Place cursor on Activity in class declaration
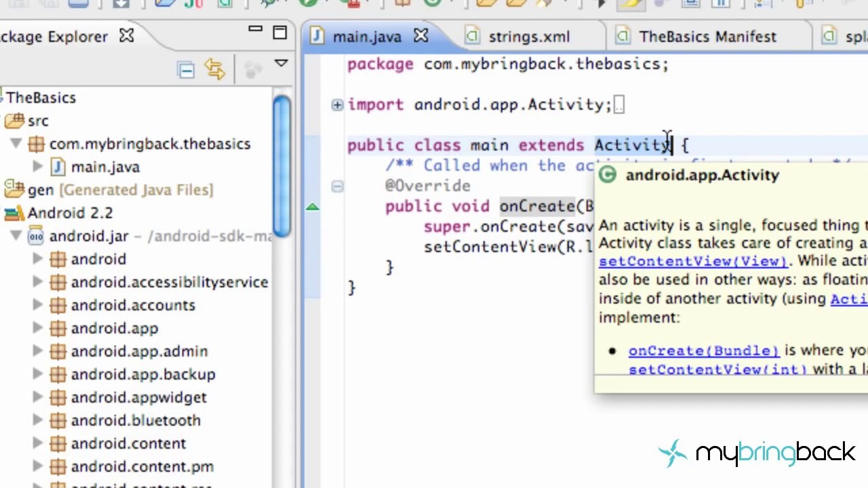This screenshot has width=868, height=488. 632,145
